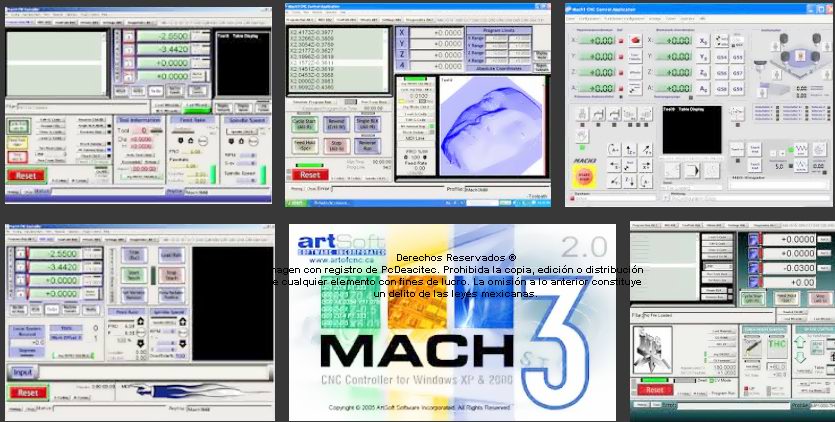
Task: Click MDI Line in blue toolpath screen
Action: [415, 138]
